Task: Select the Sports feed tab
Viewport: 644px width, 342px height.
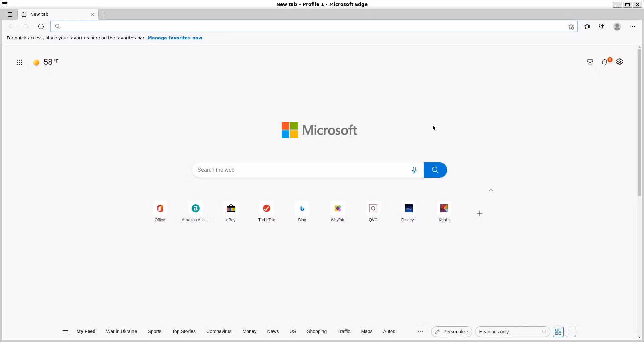Action: coord(155,331)
